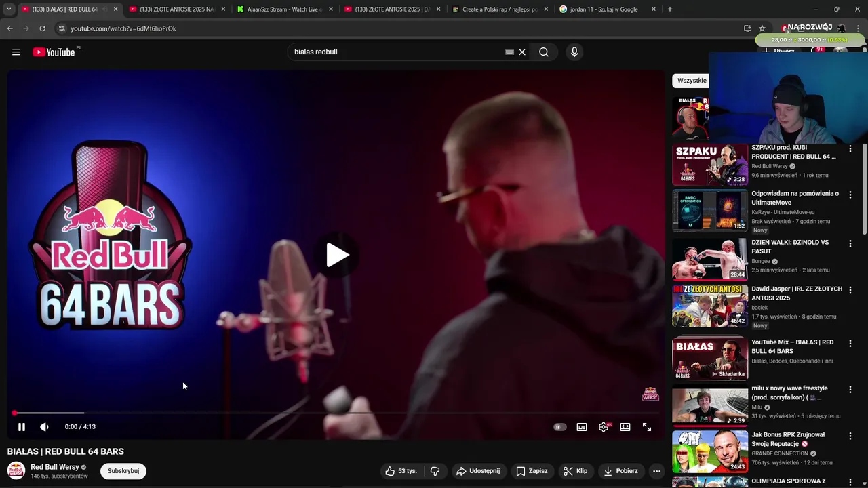Viewport: 868px width, 488px height.
Task: Open options for the UltimateMove video
Action: pyautogui.click(x=850, y=195)
